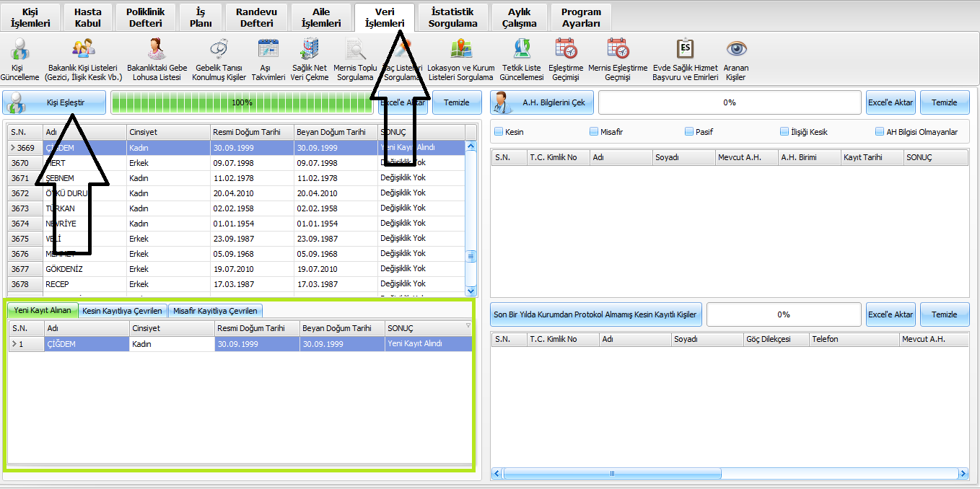
Task: Select Kesin Kayıtlıya Çevrilen tab
Action: click(x=122, y=311)
